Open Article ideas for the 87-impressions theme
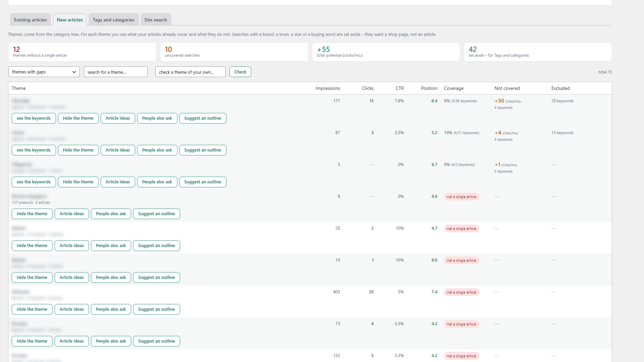Screen dimensions: 644x362 point(118,150)
